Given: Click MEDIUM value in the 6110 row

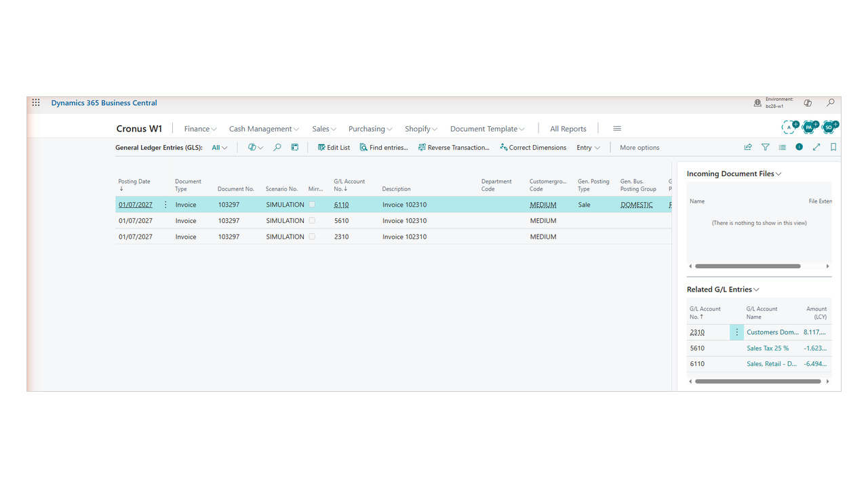Looking at the screenshot, I should click(543, 205).
